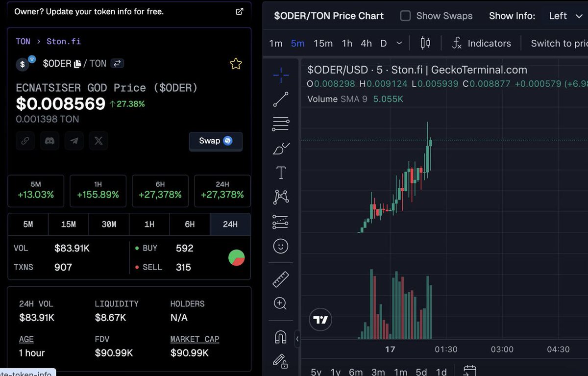588x376 pixels.
Task: Click the TradingView logo on chart
Action: click(321, 320)
